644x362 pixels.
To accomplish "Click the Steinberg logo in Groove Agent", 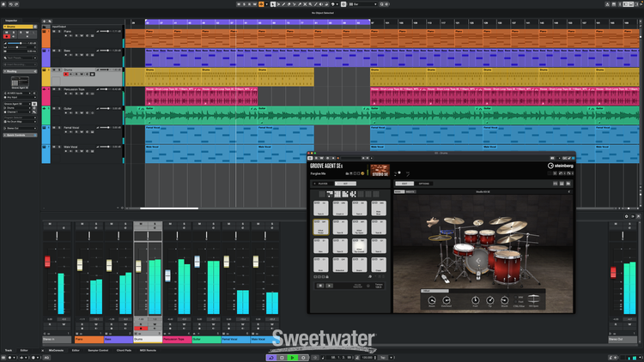I will pyautogui.click(x=558, y=167).
